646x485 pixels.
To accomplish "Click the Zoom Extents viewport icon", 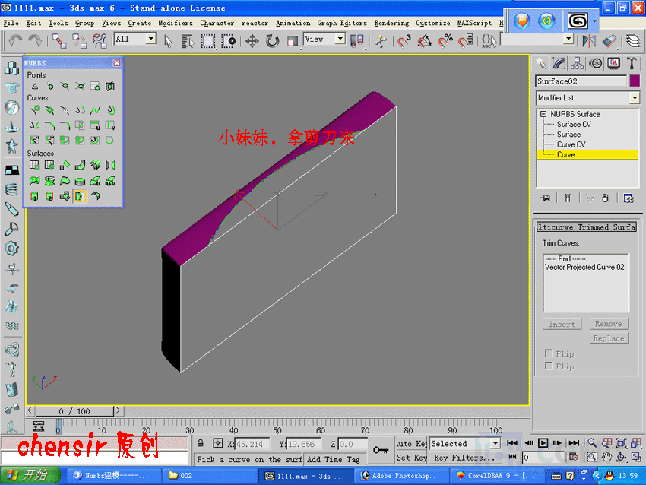I will click(x=621, y=443).
